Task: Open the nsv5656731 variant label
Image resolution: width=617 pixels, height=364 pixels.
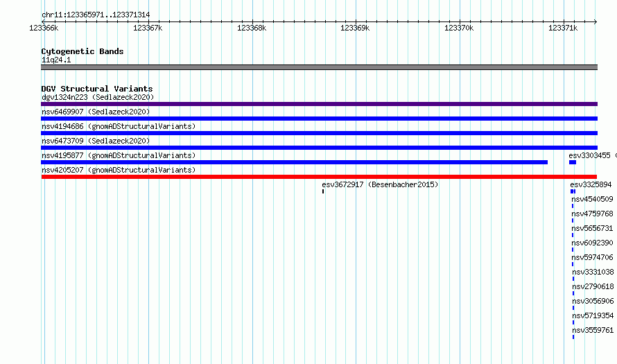Action: pos(592,228)
